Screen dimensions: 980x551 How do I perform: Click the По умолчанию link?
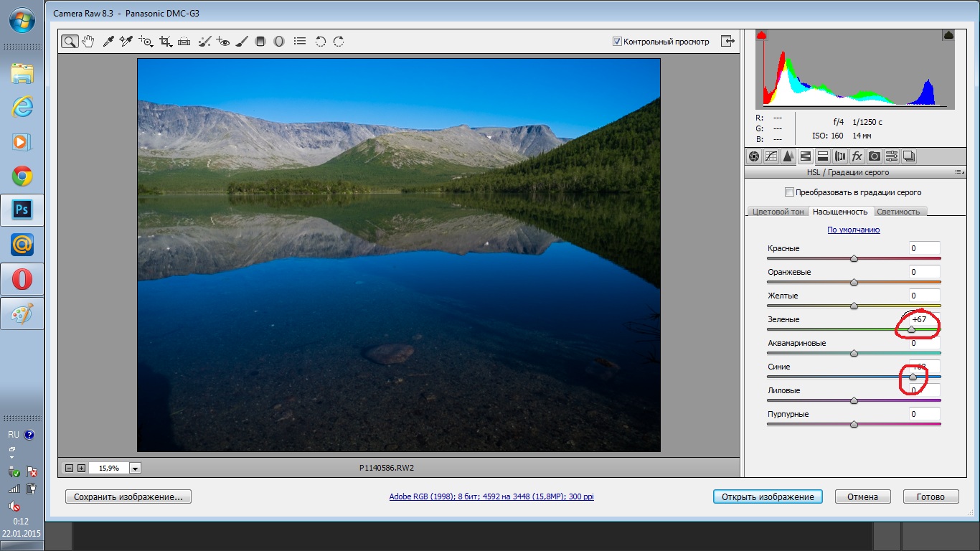853,230
